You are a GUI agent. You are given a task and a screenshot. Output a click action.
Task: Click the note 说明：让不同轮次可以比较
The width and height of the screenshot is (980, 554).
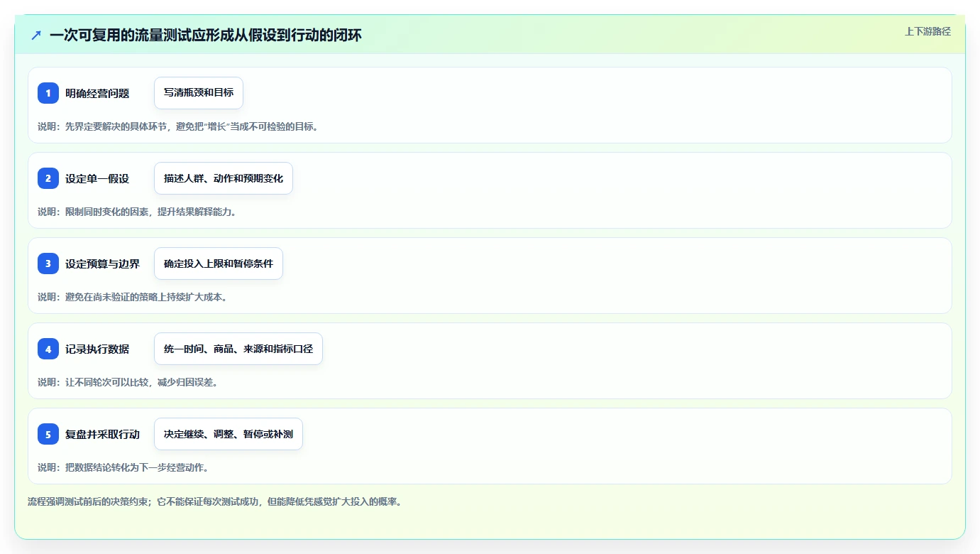coord(128,382)
